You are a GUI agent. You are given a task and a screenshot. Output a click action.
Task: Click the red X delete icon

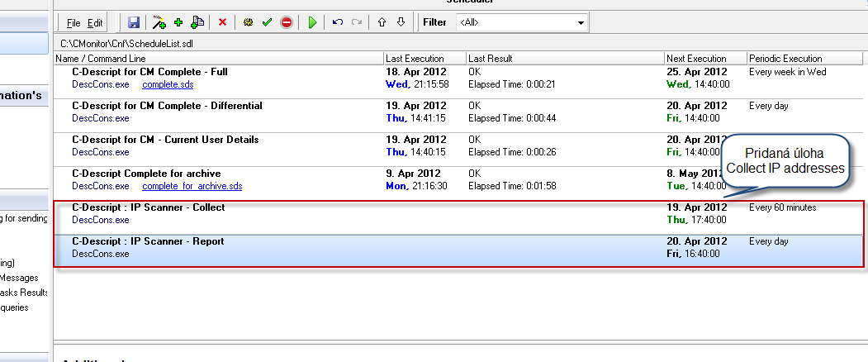pyautogui.click(x=222, y=22)
